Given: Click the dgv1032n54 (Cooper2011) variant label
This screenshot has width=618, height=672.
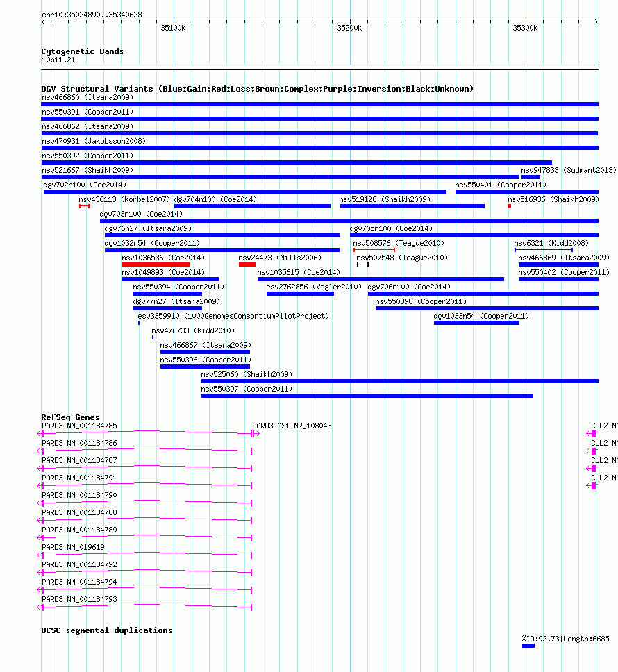Looking at the screenshot, I should 153,243.
